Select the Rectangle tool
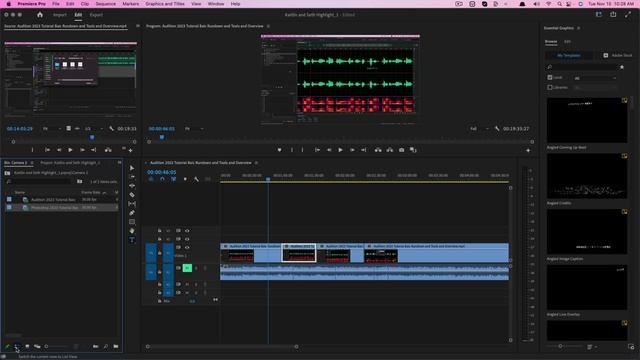Screen dimensions: 640x360 point(132,222)
